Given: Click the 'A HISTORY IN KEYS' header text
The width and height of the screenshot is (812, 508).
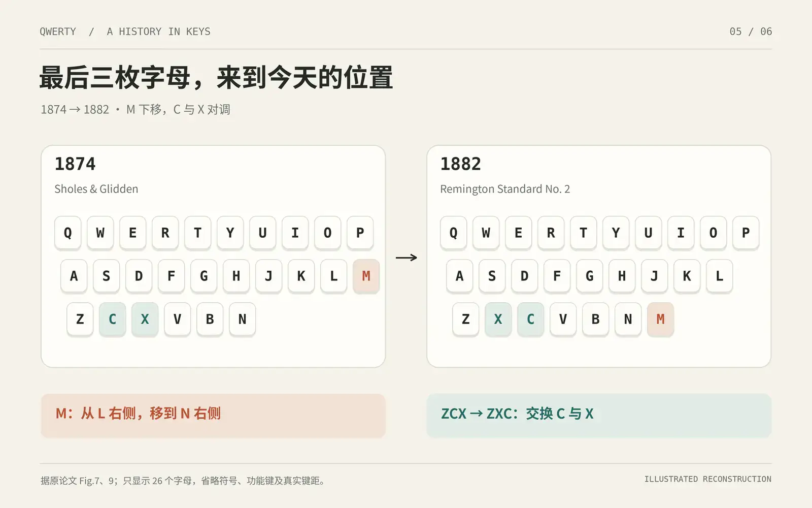Looking at the screenshot, I should (158, 31).
